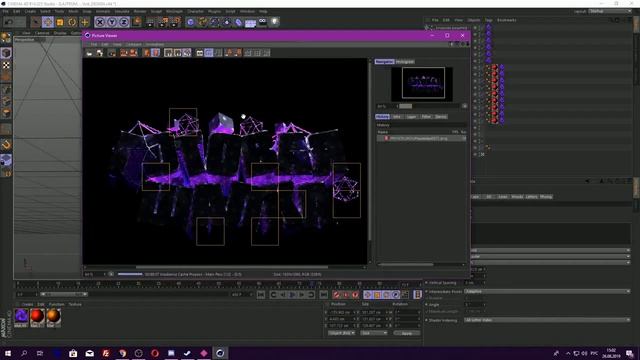Toggle Z axis lock

click(x=124, y=22)
